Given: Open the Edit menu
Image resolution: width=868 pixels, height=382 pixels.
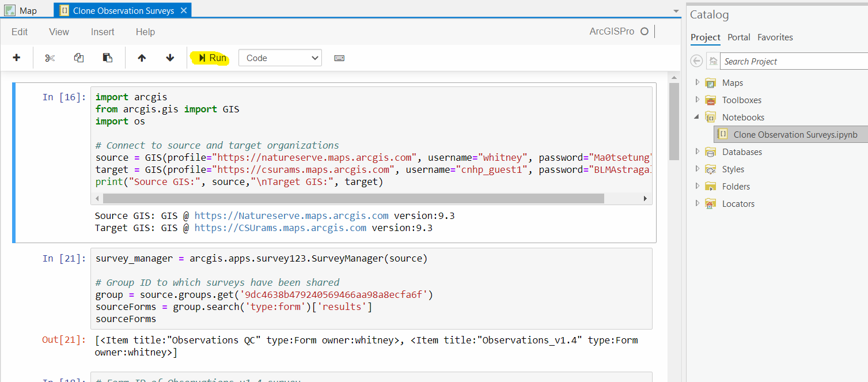Looking at the screenshot, I should pyautogui.click(x=20, y=32).
